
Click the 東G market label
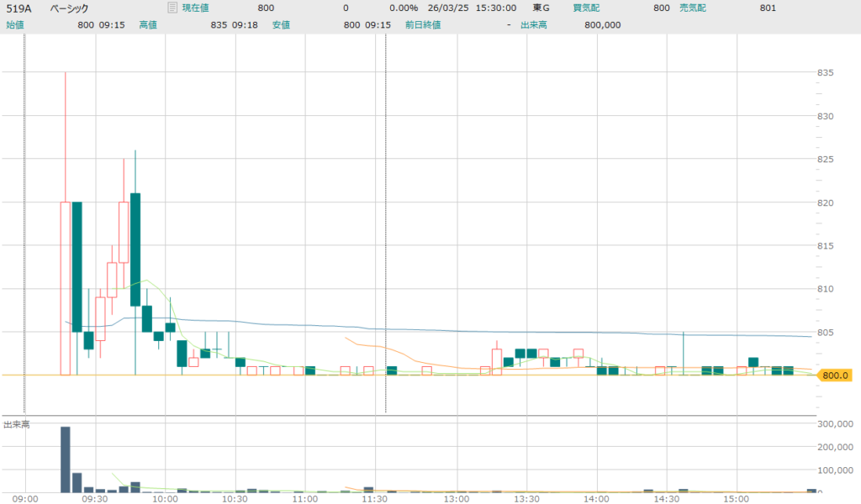pyautogui.click(x=541, y=8)
